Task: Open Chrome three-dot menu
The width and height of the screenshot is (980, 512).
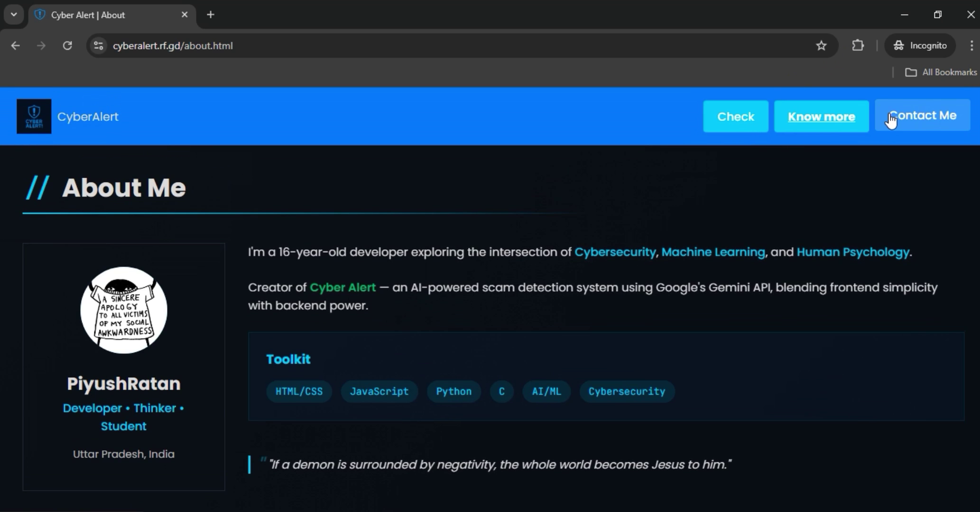Action: tap(971, 46)
